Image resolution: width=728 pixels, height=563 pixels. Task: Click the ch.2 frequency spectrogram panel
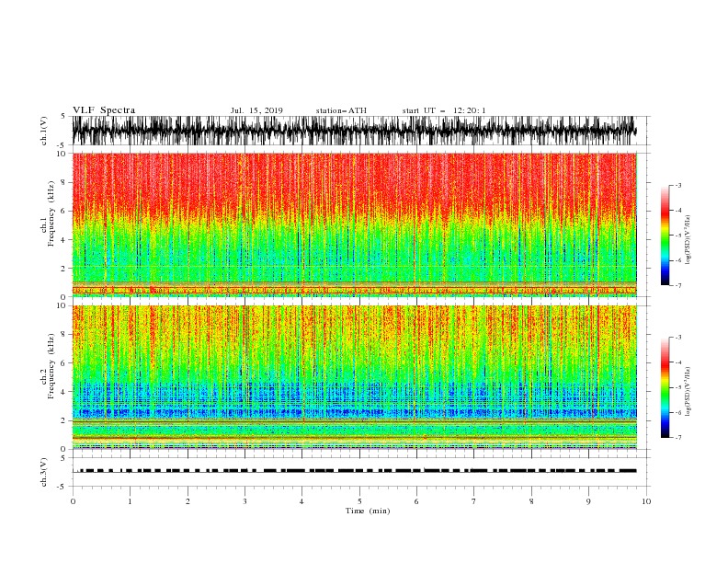[x=354, y=377]
